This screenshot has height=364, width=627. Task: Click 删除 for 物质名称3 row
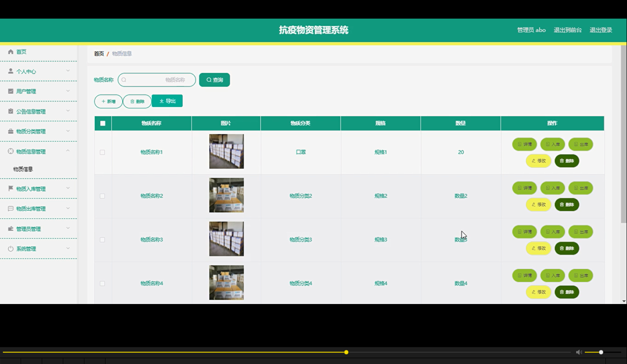click(x=567, y=249)
